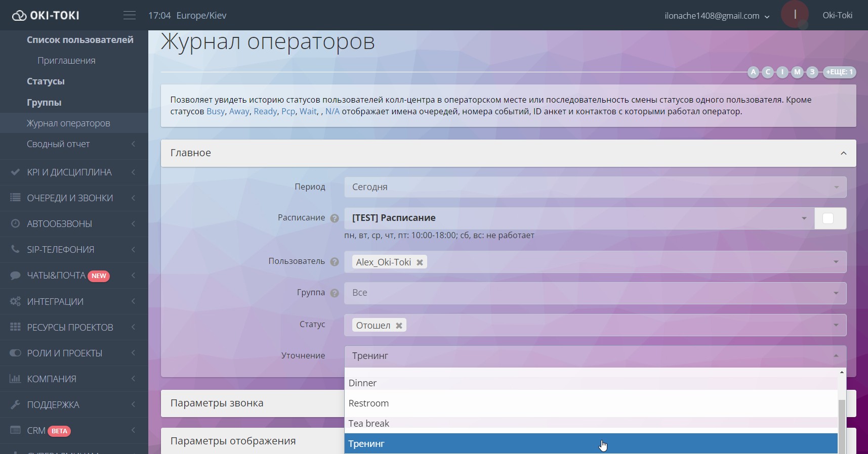Viewport: 868px width, 454px height.
Task: Click the CRM card icon
Action: pyautogui.click(x=15, y=430)
